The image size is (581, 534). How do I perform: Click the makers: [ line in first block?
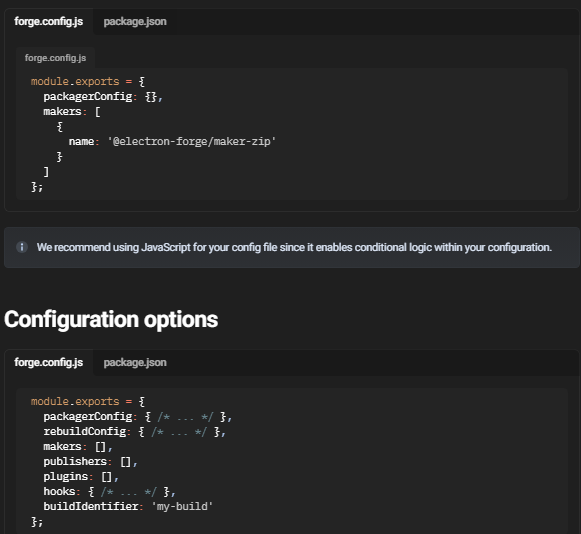(x=72, y=112)
